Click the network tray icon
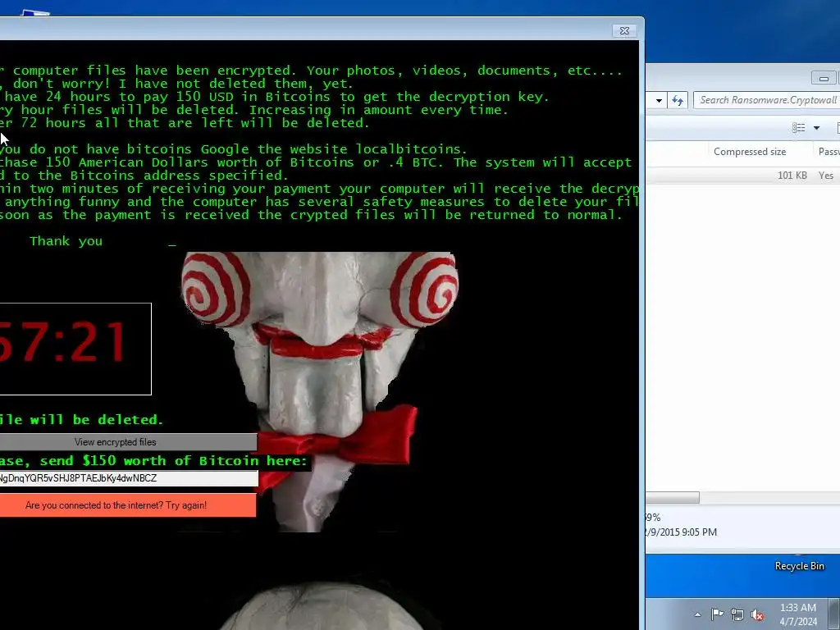The image size is (840, 630). tap(737, 615)
